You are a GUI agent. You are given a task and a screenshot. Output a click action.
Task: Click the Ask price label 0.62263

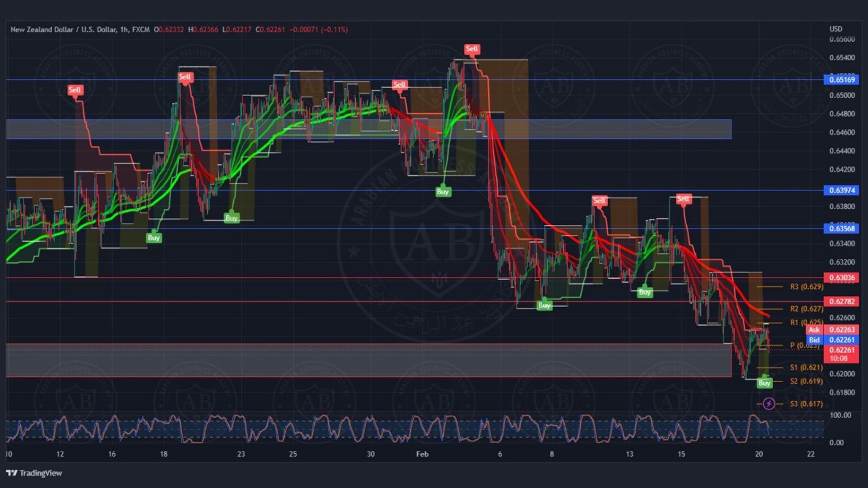pyautogui.click(x=832, y=330)
